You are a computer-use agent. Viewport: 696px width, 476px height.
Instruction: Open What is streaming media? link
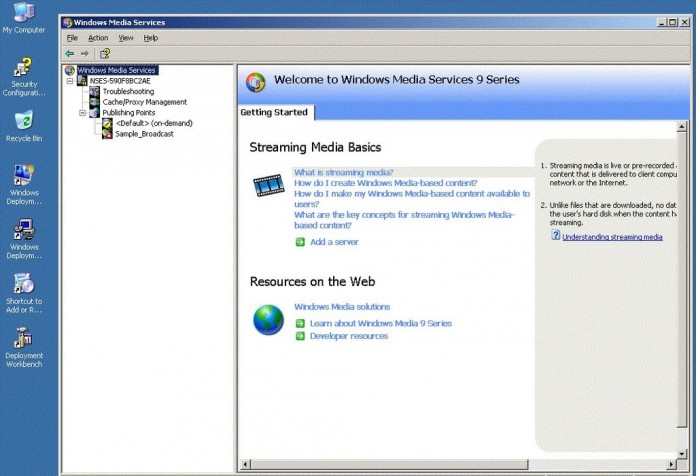pos(344,172)
